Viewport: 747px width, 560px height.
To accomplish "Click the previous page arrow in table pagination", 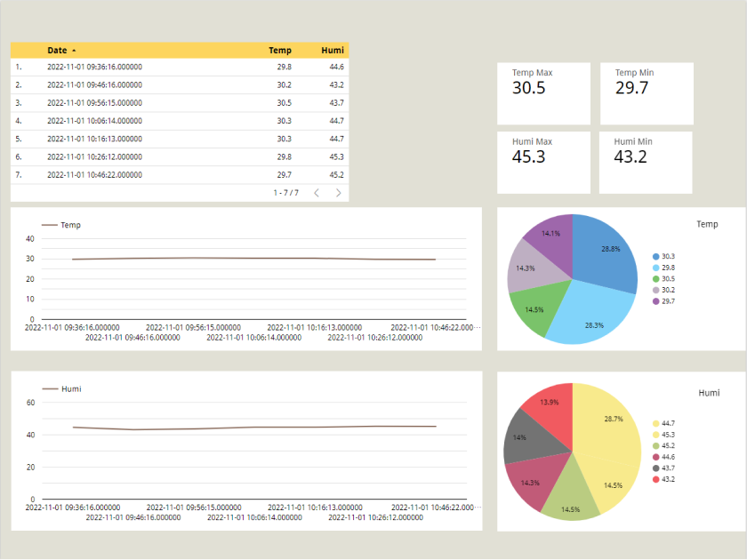I will (x=317, y=193).
